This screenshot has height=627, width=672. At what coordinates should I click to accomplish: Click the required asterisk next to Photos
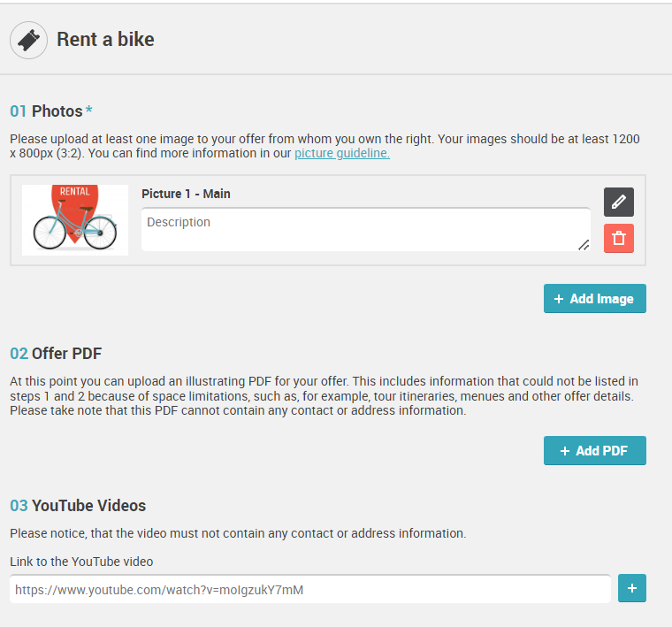click(x=88, y=110)
